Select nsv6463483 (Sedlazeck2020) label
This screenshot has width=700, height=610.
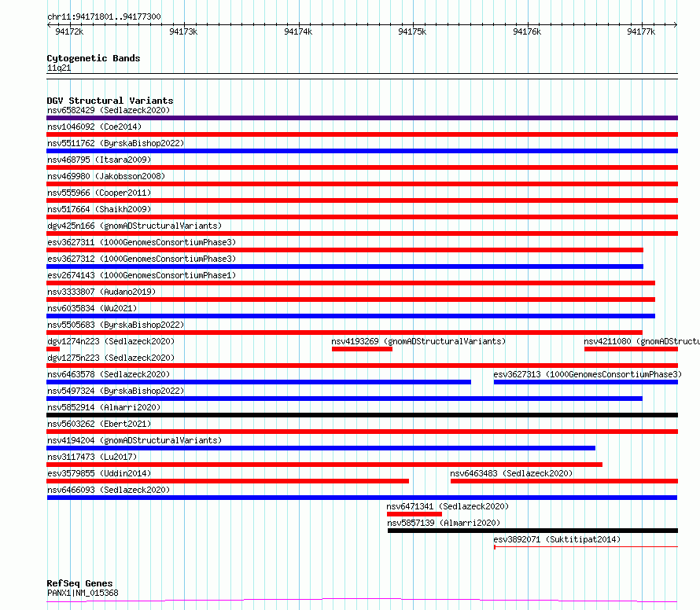[511, 473]
